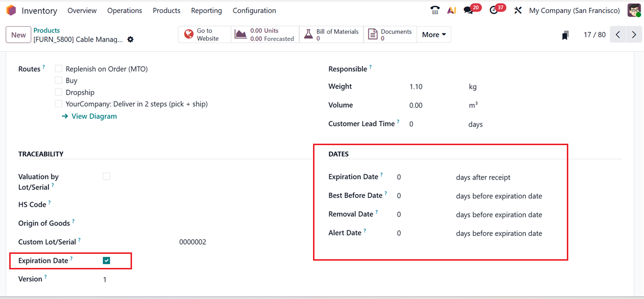Click the bookmark icon near the record counter
This screenshot has height=299, width=644.
tap(565, 35)
